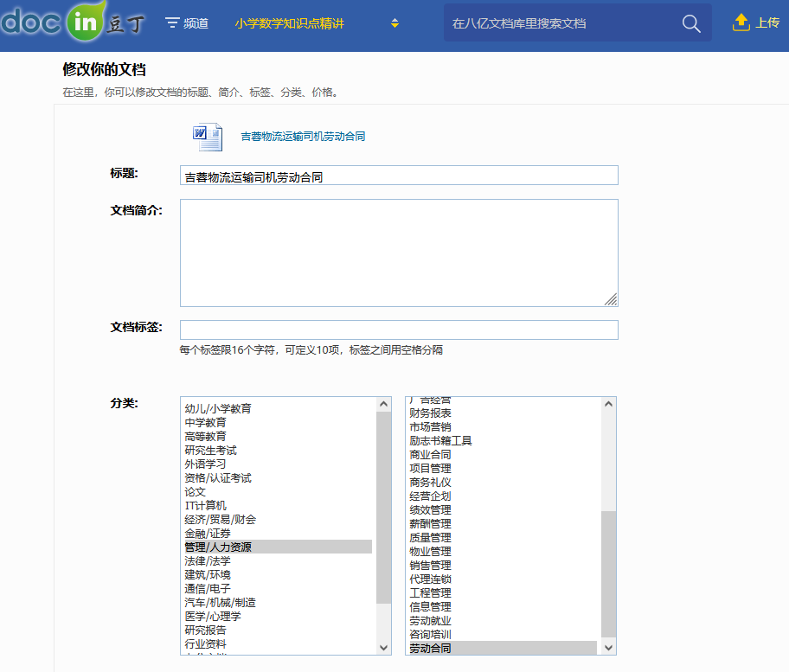The width and height of the screenshot is (789, 672).
Task: Click the right subcategory scrollbar thumb
Action: click(609, 574)
